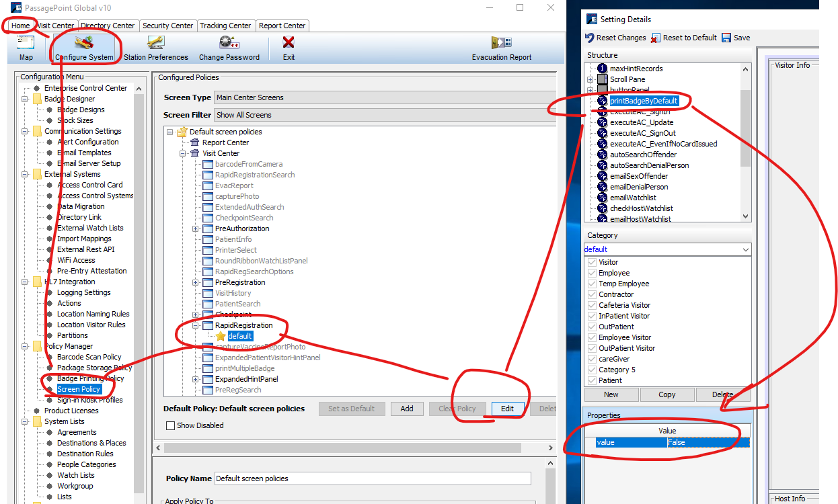Switch to the Report Center tab
This screenshot has width=838, height=504.
click(282, 26)
